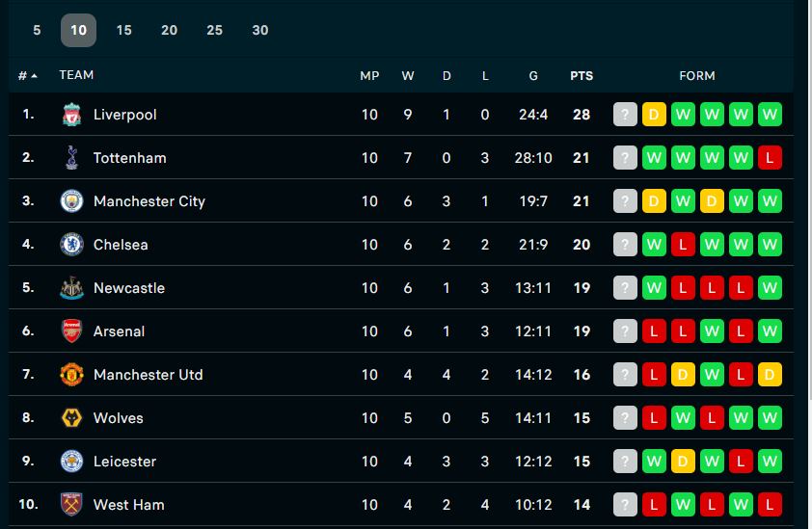Open the West Ham team link
Viewport: 812px width, 529px height.
pos(129,505)
